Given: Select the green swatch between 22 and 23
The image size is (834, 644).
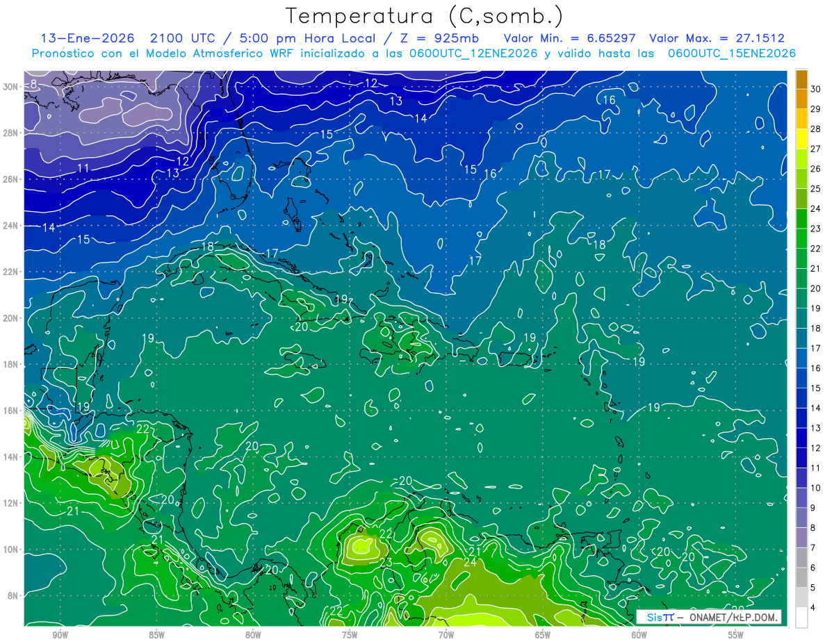Looking at the screenshot, I should click(801, 239).
